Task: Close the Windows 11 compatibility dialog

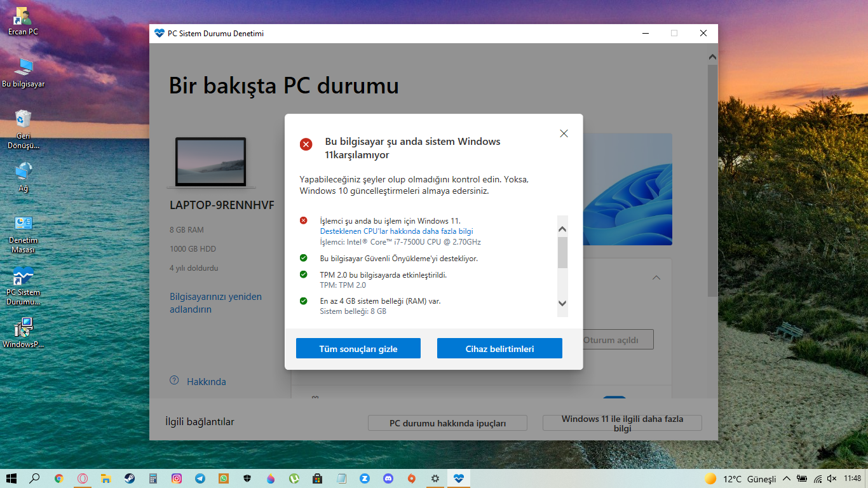Action: (x=564, y=133)
